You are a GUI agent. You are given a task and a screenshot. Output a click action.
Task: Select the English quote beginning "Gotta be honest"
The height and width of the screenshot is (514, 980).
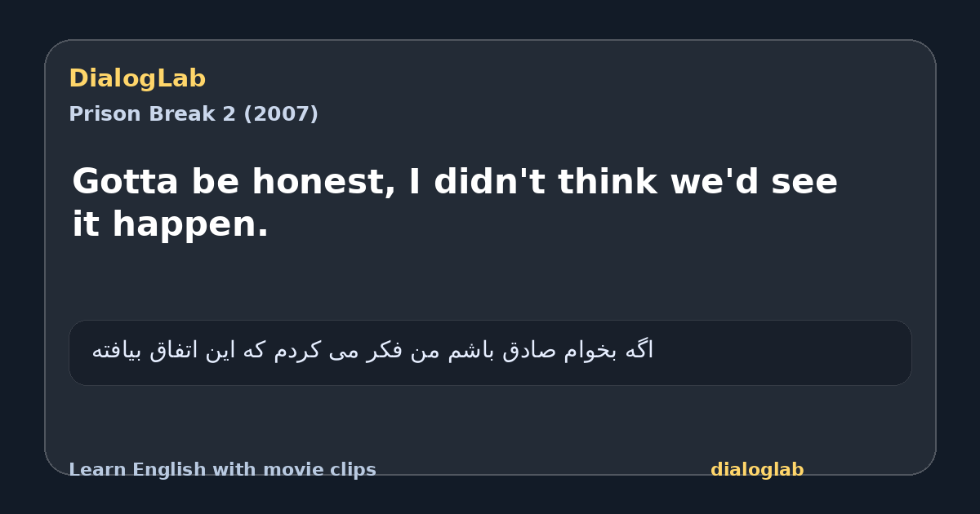(x=455, y=202)
